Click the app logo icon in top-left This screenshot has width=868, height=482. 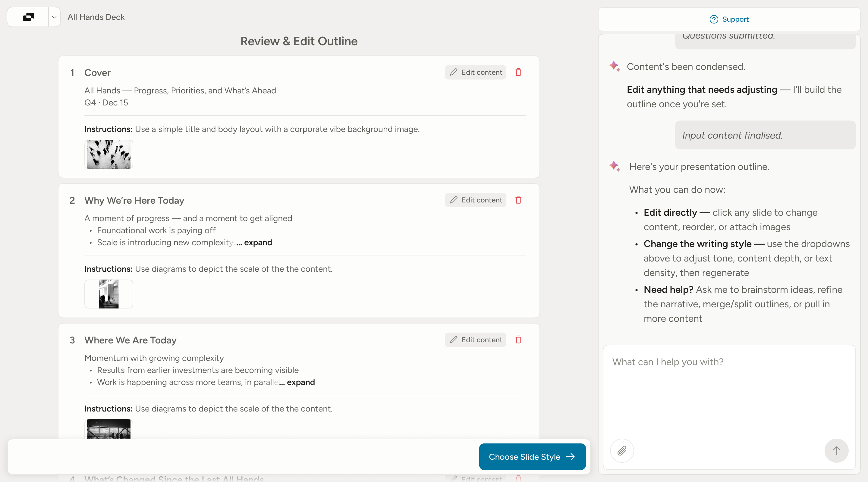[28, 17]
